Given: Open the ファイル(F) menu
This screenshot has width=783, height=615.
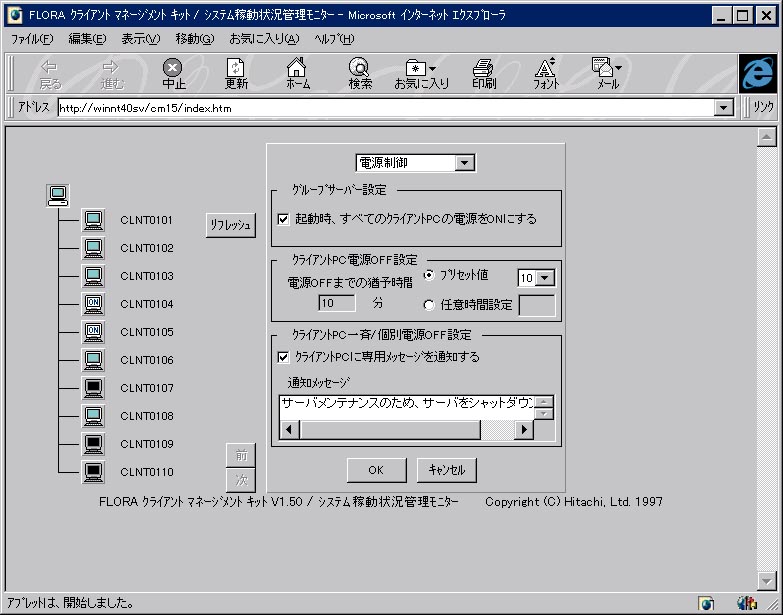Looking at the screenshot, I should click(x=32, y=39).
